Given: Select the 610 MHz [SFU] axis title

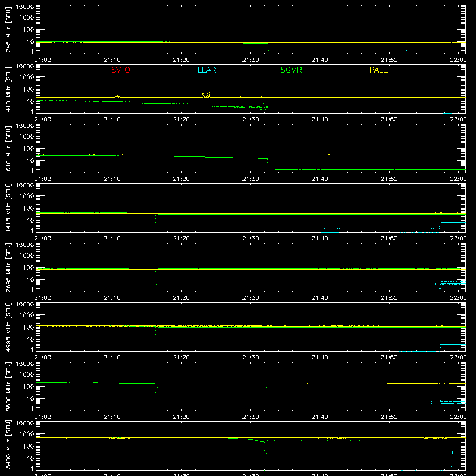Looking at the screenshot, I should pyautogui.click(x=8, y=149).
